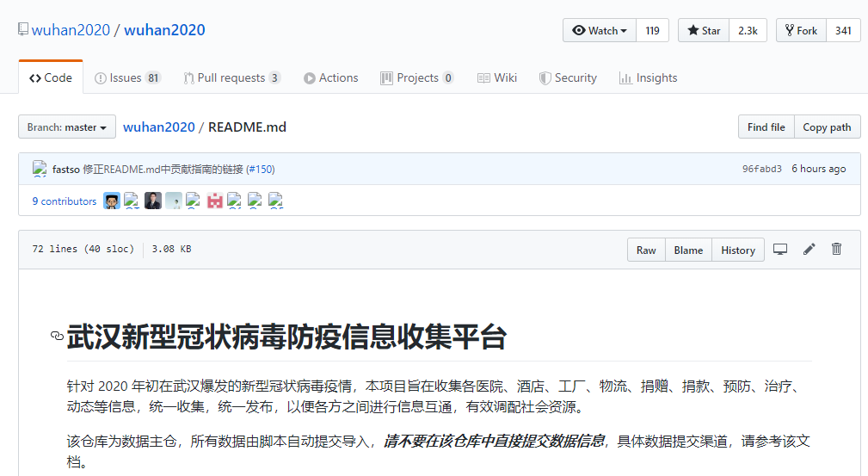The height and width of the screenshot is (476, 868).
Task: Open the Pull requests tab
Action: pos(232,77)
